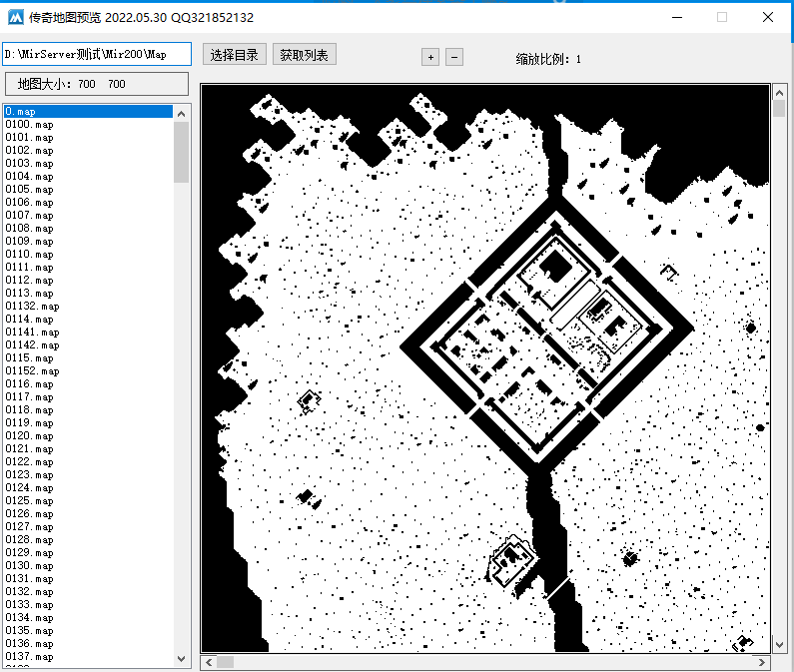Select 0132.map in the list

(88, 592)
